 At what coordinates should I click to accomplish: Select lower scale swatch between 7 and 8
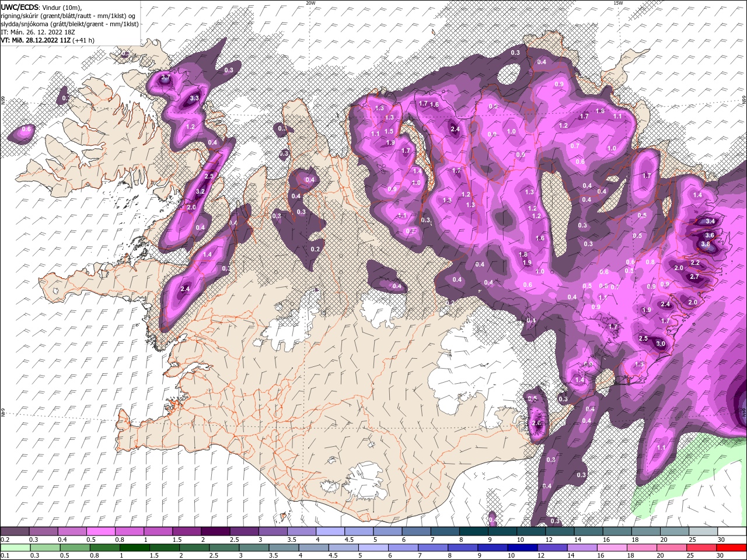click(x=434, y=548)
